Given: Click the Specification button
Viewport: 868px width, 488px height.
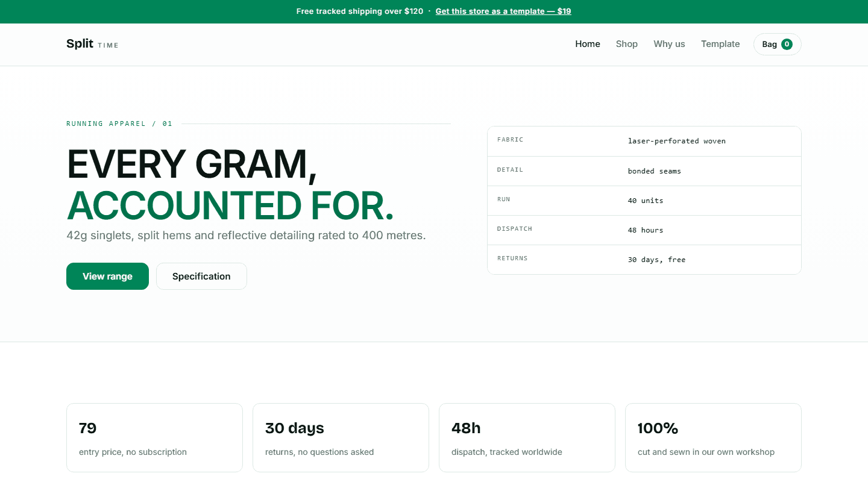Looking at the screenshot, I should [201, 276].
